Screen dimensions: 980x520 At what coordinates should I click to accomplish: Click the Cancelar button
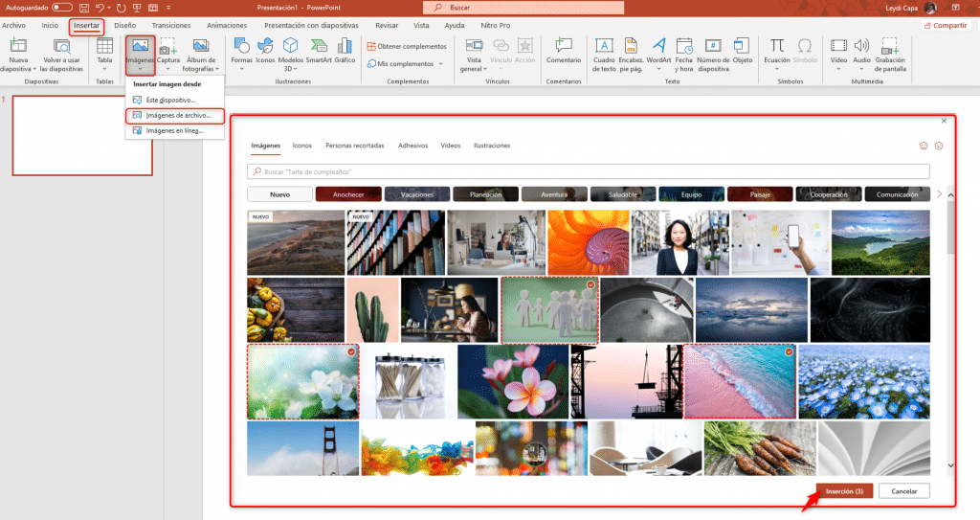click(x=903, y=491)
